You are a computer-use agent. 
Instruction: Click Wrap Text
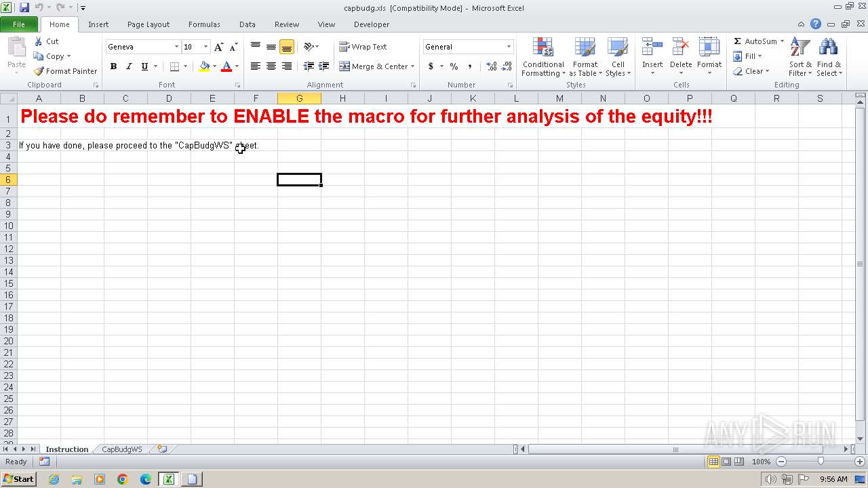363,47
